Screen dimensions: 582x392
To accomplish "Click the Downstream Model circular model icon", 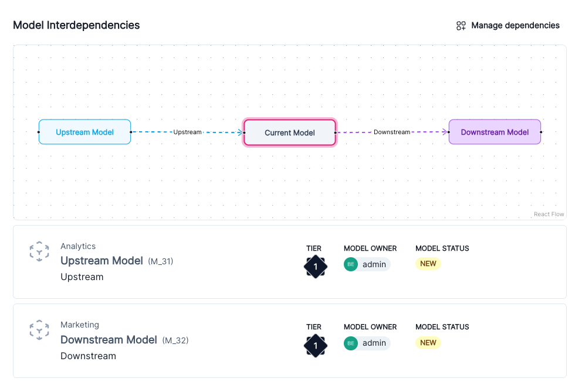I will coord(39,330).
